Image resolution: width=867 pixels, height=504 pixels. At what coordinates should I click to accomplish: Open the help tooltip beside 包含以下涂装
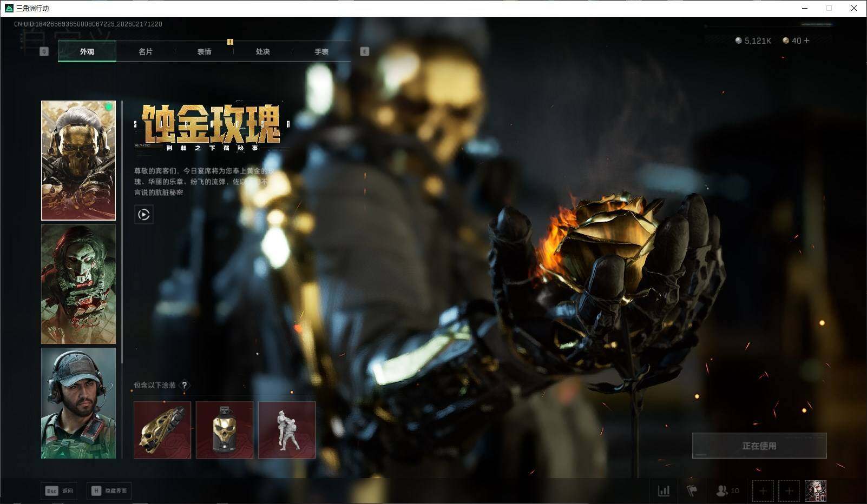(x=185, y=385)
